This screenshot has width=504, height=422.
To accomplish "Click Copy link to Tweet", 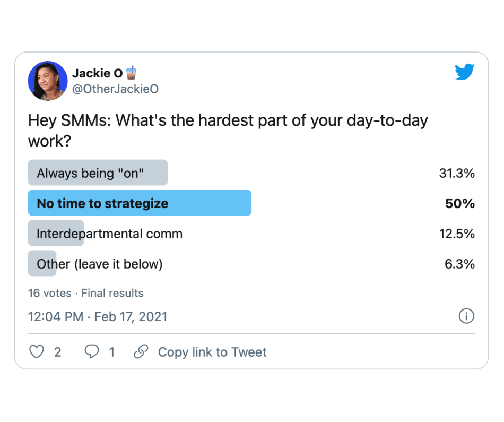I will coord(212,352).
